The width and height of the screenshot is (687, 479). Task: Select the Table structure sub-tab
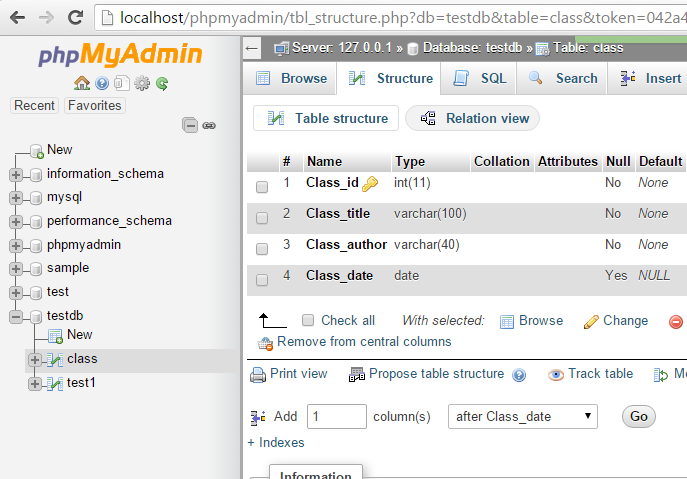326,118
